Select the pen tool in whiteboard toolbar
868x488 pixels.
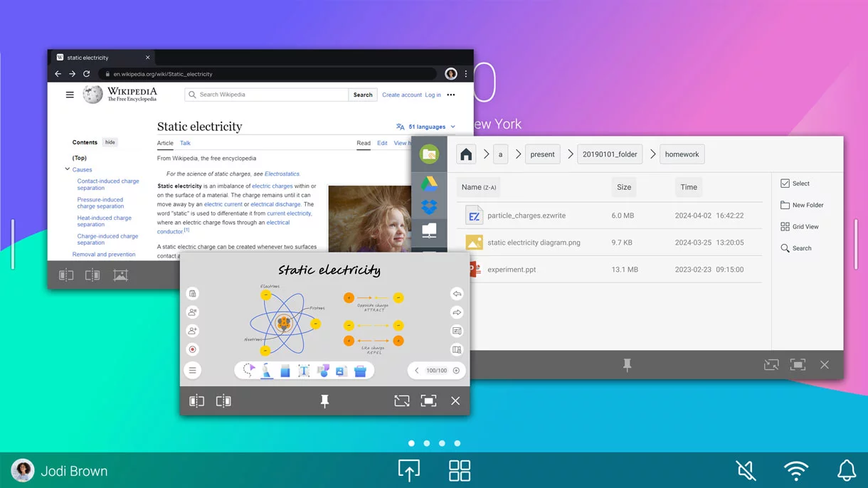266,371
